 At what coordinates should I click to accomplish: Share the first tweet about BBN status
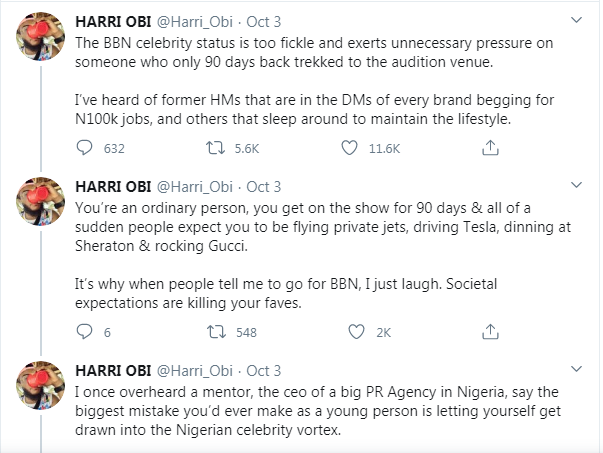tap(490, 148)
